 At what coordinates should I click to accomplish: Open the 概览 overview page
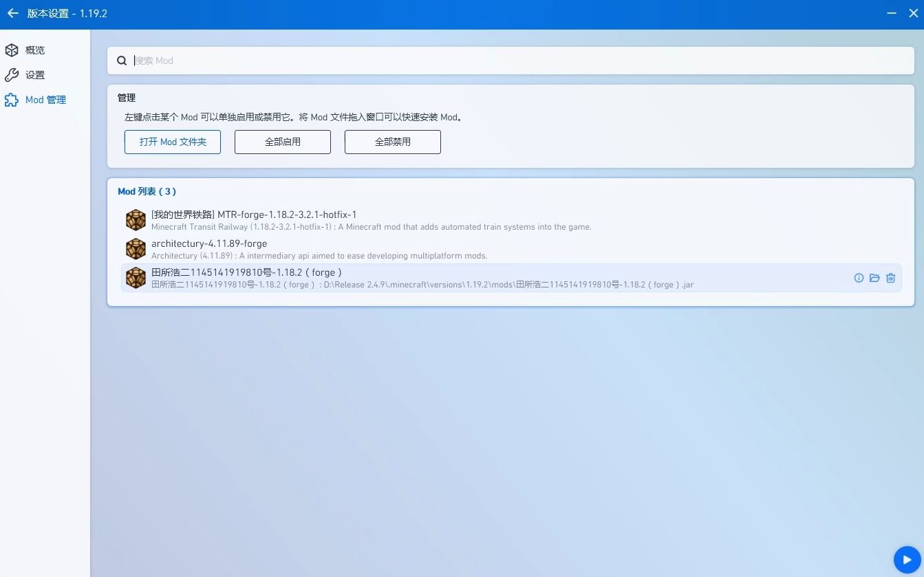(x=45, y=50)
